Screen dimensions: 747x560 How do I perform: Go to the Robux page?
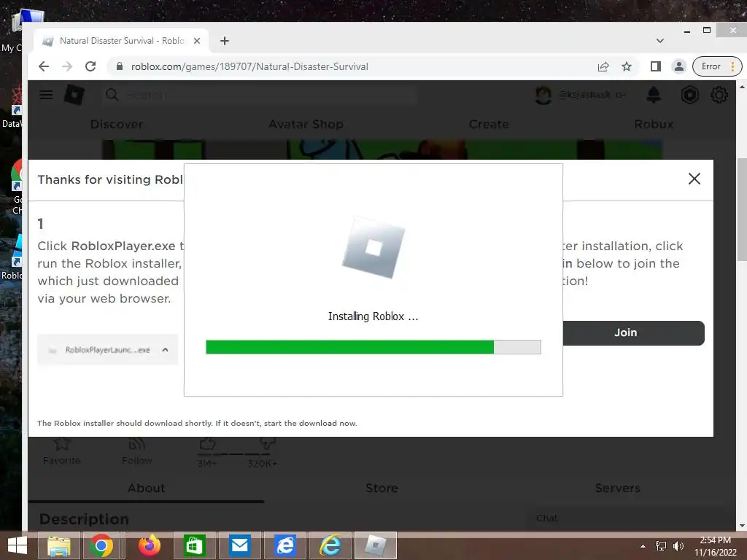pos(654,124)
